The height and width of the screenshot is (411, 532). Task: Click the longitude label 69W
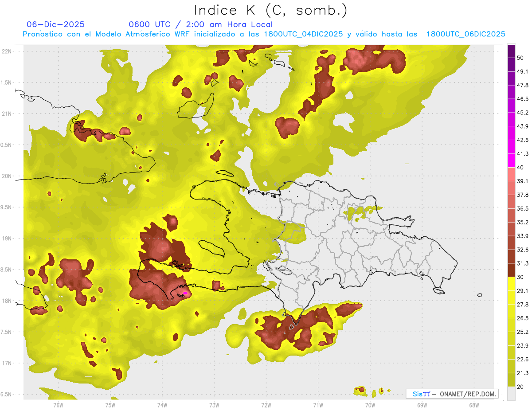tap(422, 405)
